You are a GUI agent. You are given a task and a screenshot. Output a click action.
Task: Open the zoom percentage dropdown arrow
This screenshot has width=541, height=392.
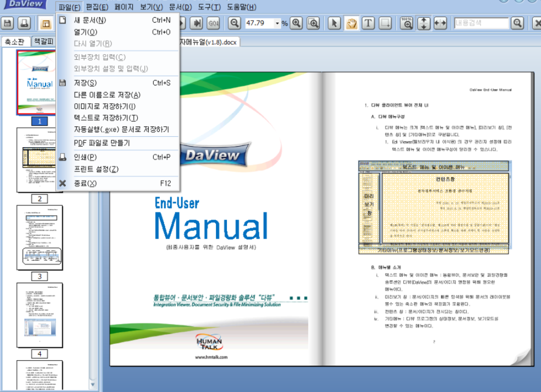[277, 24]
